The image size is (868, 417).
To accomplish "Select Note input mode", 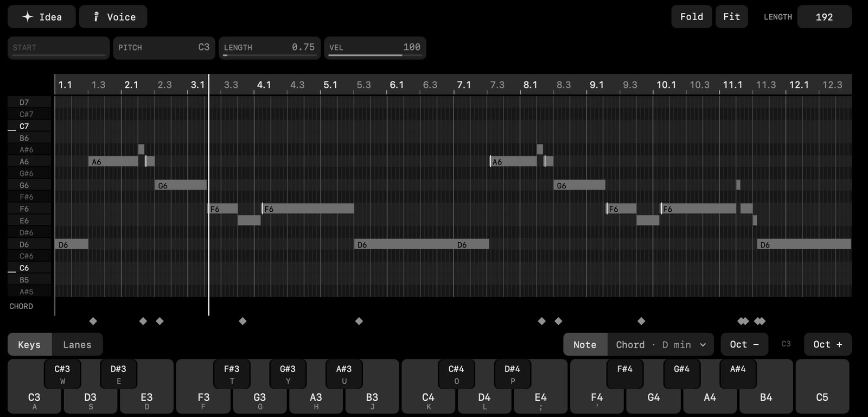I will [585, 345].
